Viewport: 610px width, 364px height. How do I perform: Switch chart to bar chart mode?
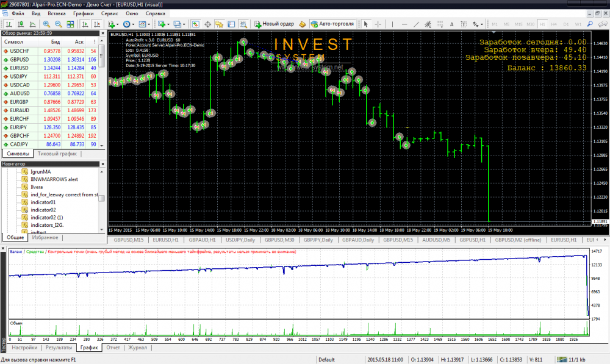(9, 24)
